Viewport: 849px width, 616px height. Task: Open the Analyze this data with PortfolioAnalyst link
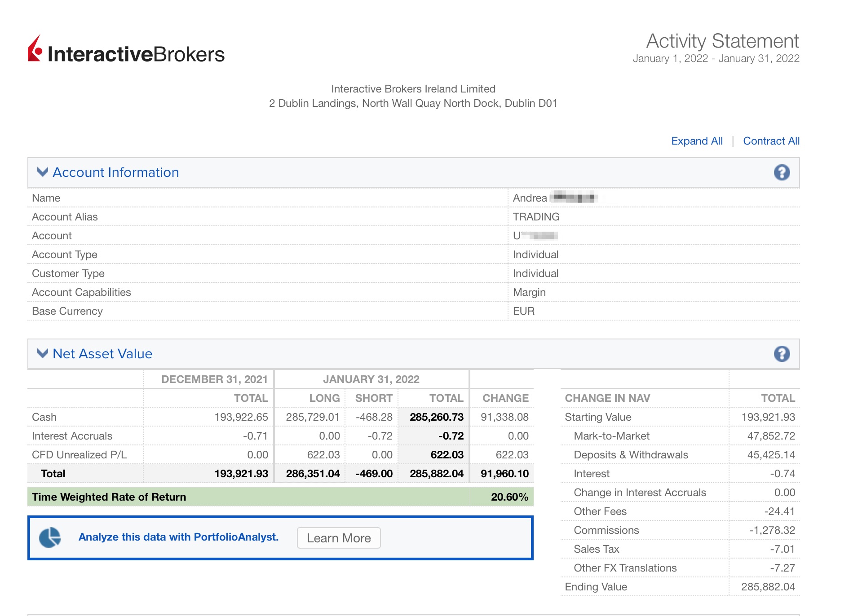(178, 537)
